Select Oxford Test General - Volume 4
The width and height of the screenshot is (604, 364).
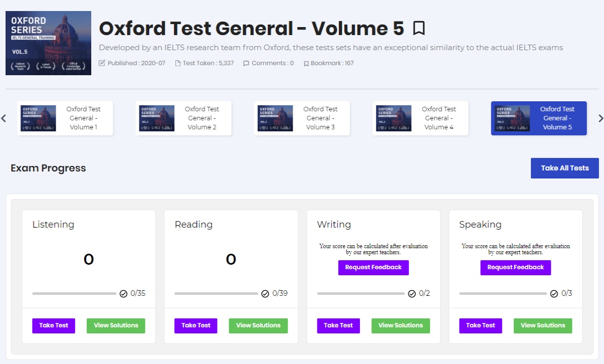coord(421,118)
